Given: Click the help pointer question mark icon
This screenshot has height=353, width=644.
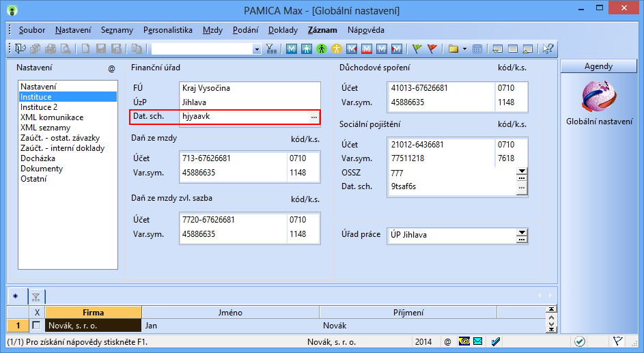Looking at the screenshot, I should click(x=548, y=49).
